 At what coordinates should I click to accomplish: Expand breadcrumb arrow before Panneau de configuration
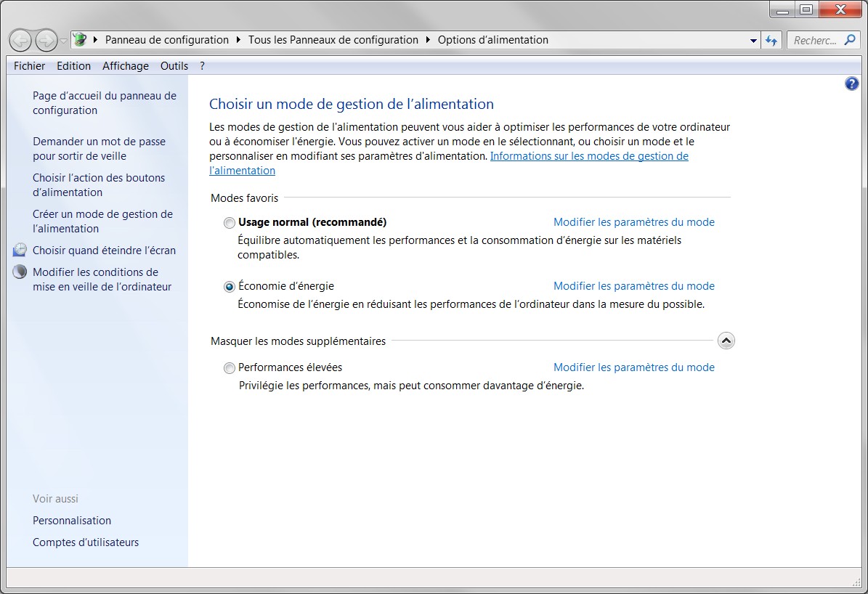click(95, 40)
